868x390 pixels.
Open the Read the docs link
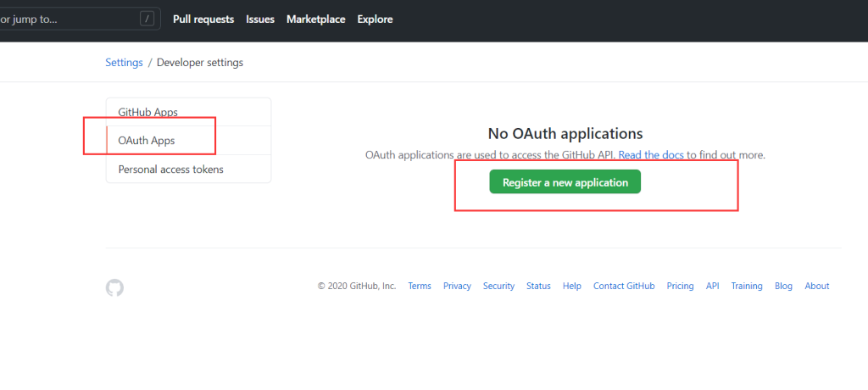(x=651, y=155)
